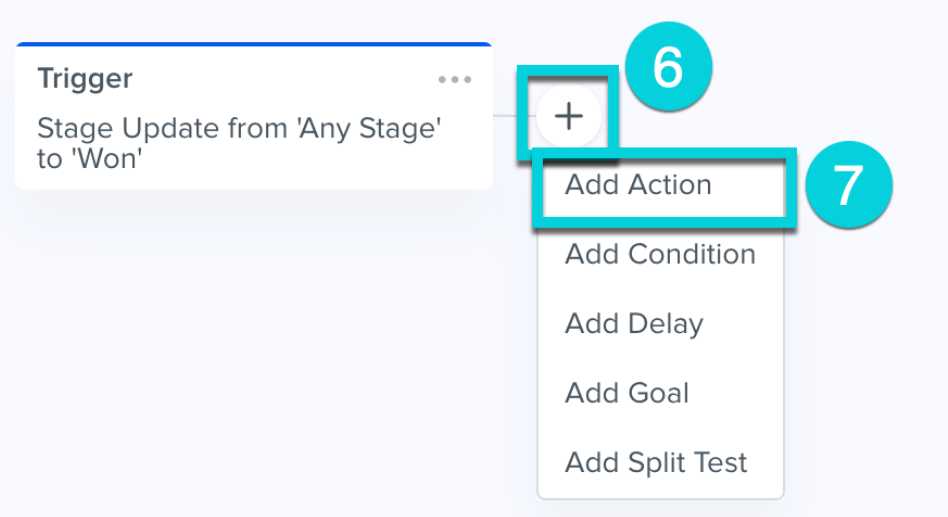
Task: Click the plus icon to add a step
Action: pos(569,117)
